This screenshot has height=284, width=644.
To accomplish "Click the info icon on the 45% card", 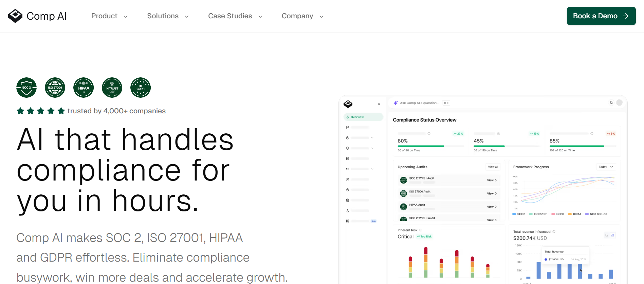I will 499,134.
